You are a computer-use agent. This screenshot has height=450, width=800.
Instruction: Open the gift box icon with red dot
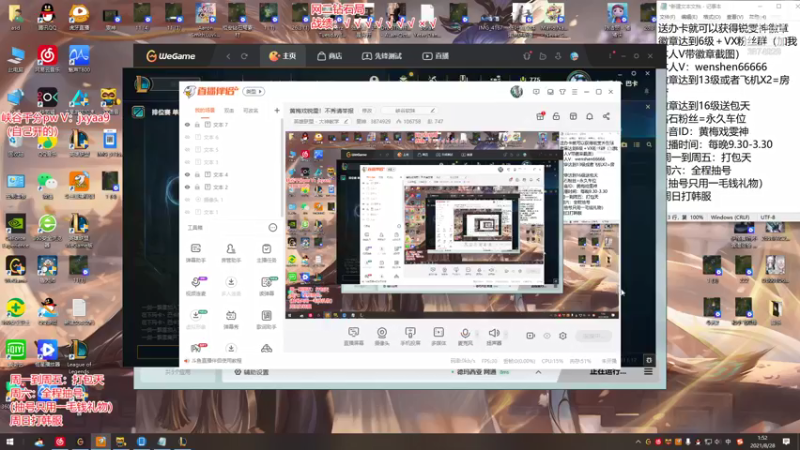(540, 116)
